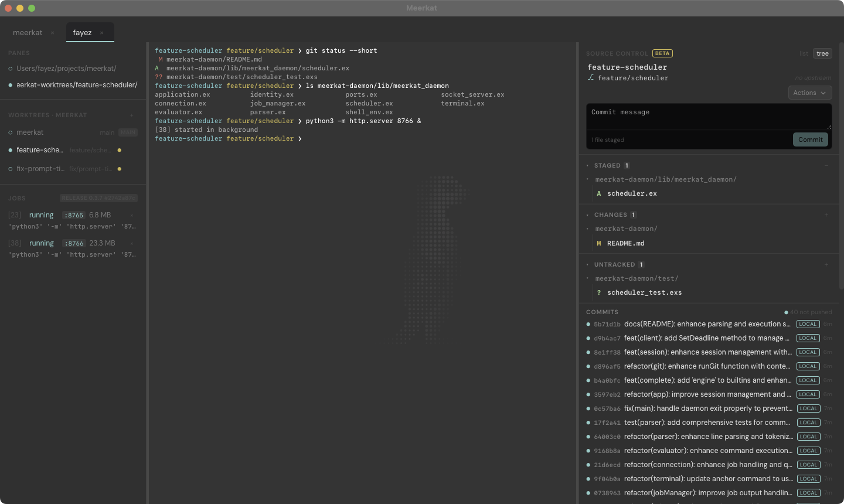Click the Commit button
Image resolution: width=844 pixels, height=504 pixels.
pyautogui.click(x=811, y=139)
